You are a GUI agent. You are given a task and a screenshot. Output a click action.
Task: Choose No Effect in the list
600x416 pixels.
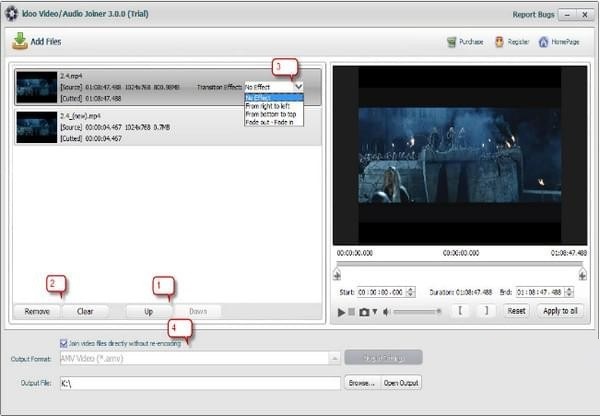coord(274,98)
